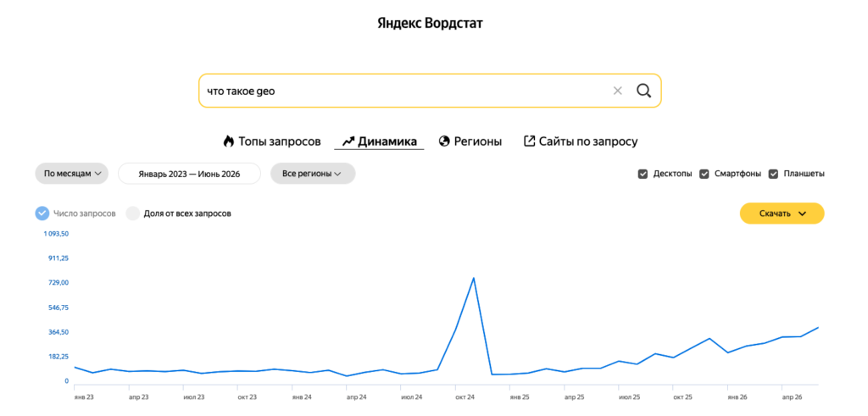The height and width of the screenshot is (416, 868).
Task: Click the external link icon beside Сайты по запросу
Action: (529, 141)
